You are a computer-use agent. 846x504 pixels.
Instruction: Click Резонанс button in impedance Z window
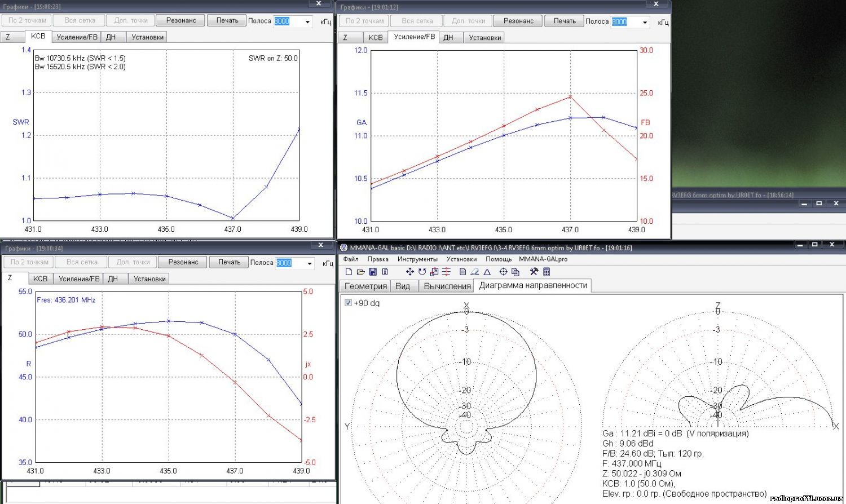(x=183, y=262)
